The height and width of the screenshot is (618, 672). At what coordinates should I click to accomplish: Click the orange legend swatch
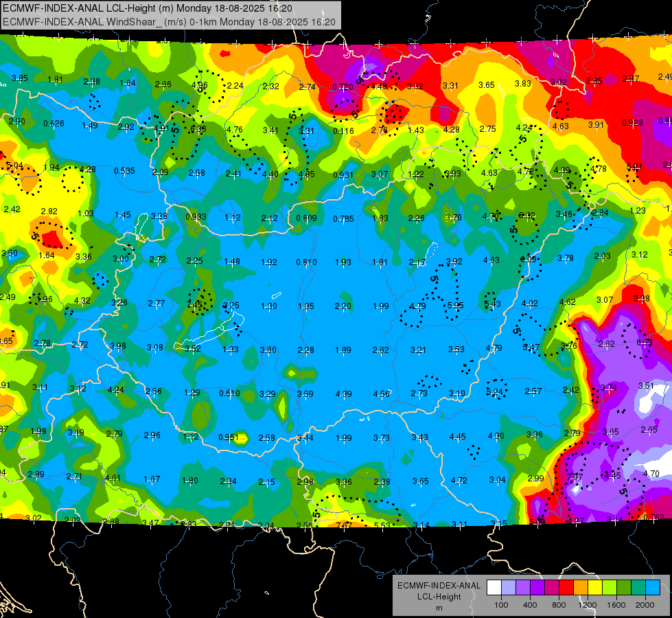(x=581, y=587)
